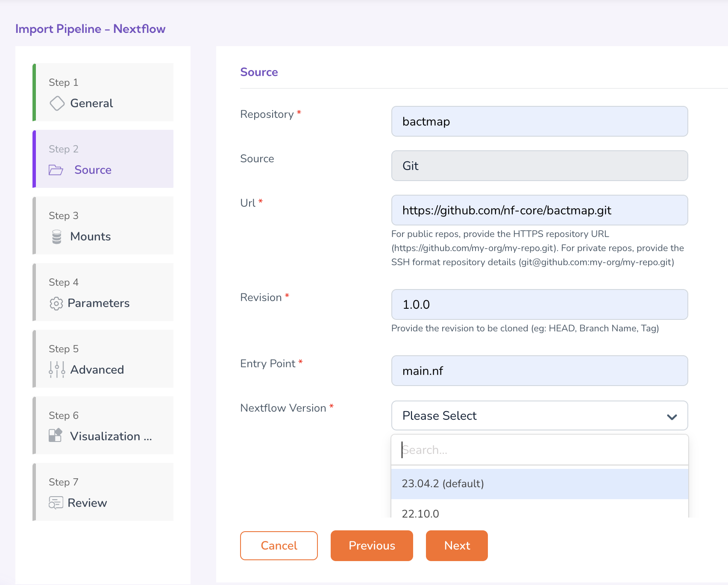Click the Parameters gear icon
Viewport: 728px width, 585px height.
click(x=56, y=303)
